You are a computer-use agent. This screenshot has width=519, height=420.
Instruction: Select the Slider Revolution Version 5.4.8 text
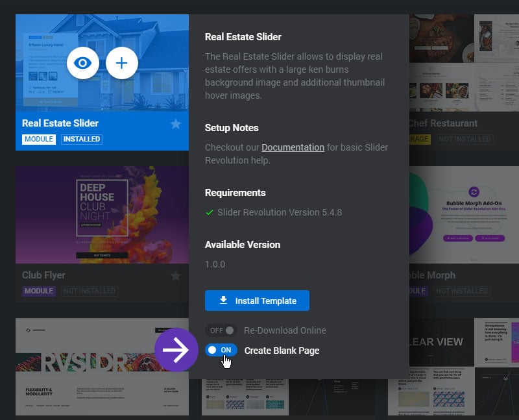click(x=280, y=212)
